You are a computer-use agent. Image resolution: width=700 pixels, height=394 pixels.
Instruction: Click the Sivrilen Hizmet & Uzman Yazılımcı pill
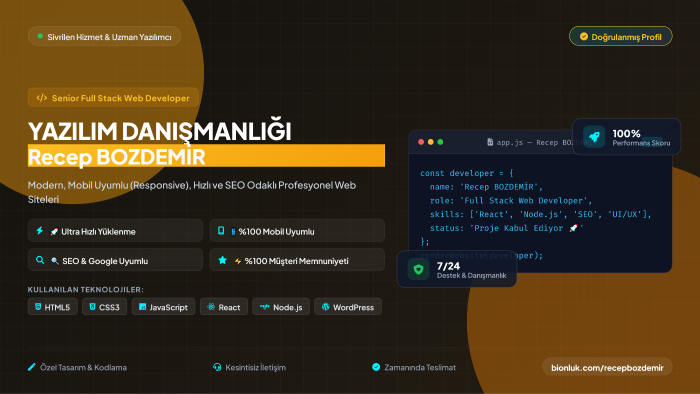[x=104, y=37]
